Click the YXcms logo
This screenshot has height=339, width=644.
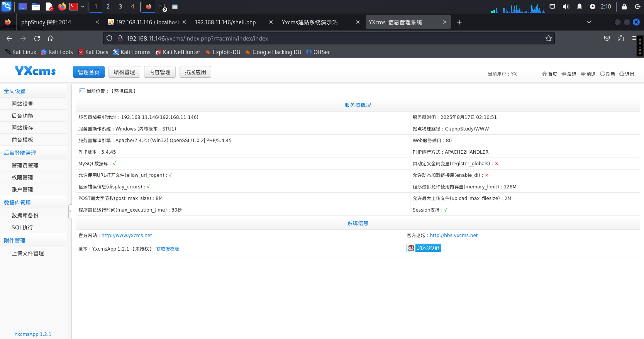[36, 71]
